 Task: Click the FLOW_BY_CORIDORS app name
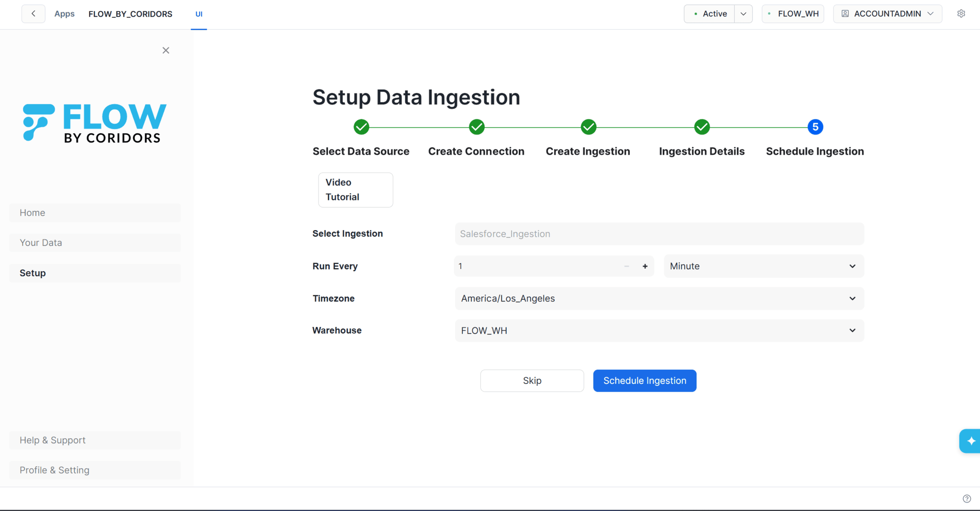(130, 14)
